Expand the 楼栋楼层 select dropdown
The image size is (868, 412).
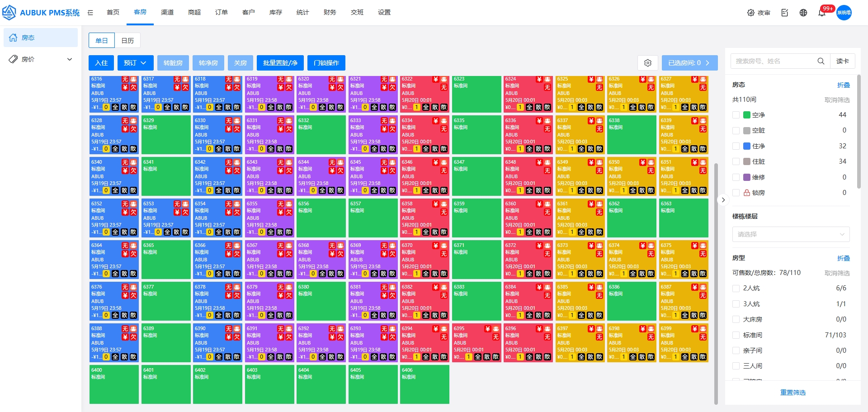(791, 234)
